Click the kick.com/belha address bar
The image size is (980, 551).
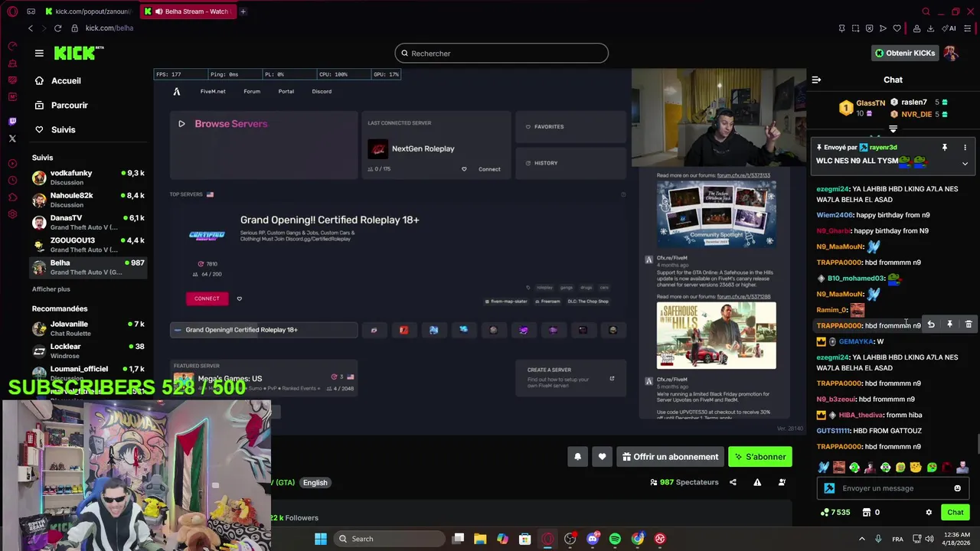click(109, 28)
